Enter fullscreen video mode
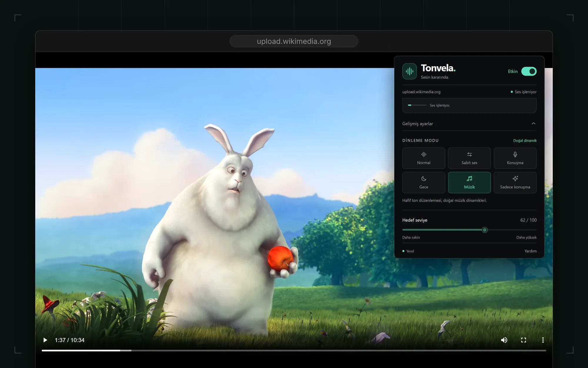This screenshot has width=588, height=368. (x=524, y=340)
